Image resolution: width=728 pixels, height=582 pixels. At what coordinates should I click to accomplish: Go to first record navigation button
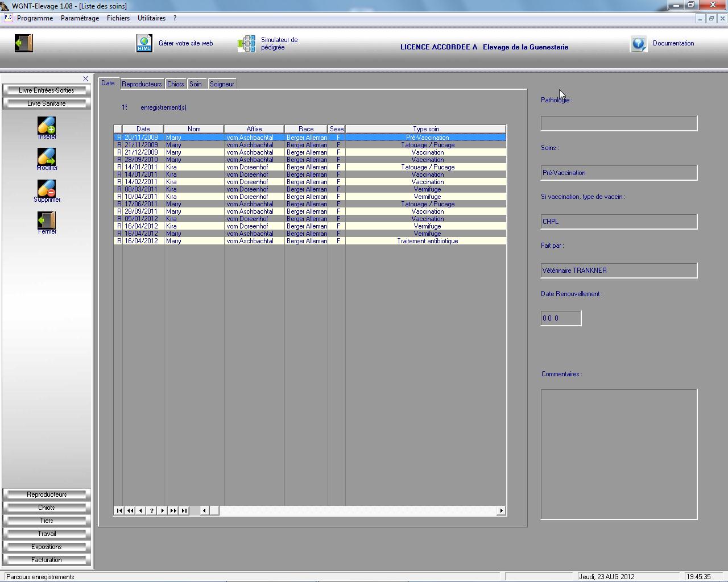tap(119, 510)
